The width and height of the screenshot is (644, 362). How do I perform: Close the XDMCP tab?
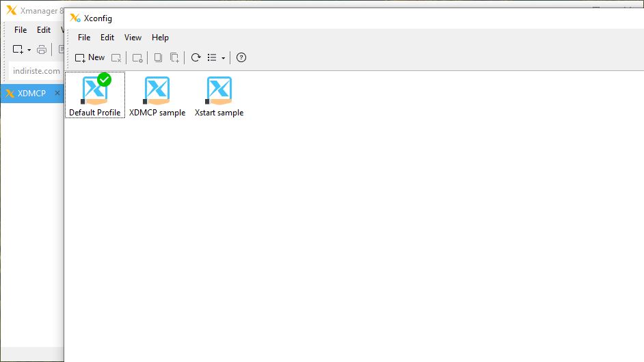[57, 94]
